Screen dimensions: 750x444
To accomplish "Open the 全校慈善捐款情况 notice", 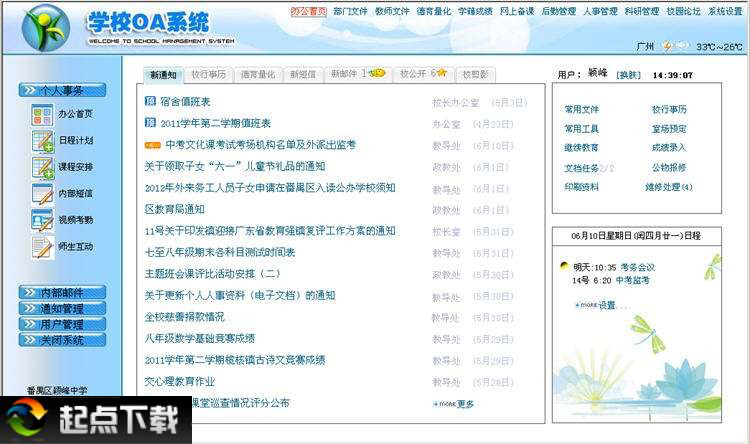I will (185, 317).
